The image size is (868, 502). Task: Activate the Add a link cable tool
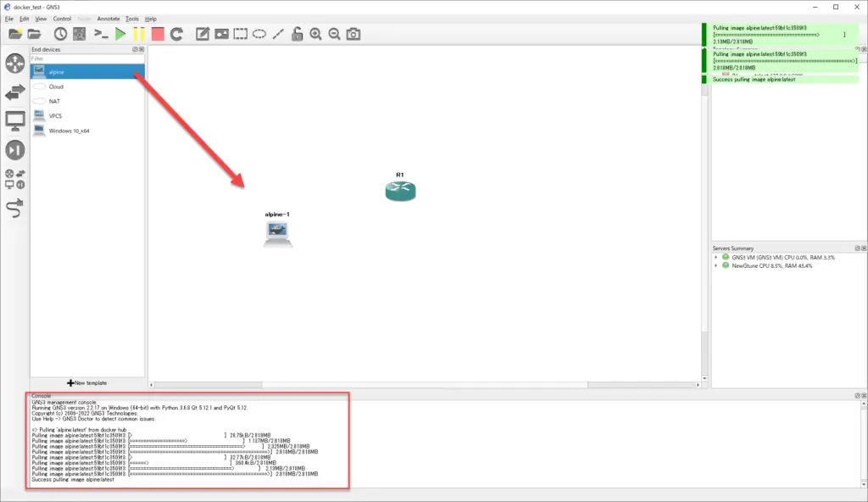pos(15,209)
